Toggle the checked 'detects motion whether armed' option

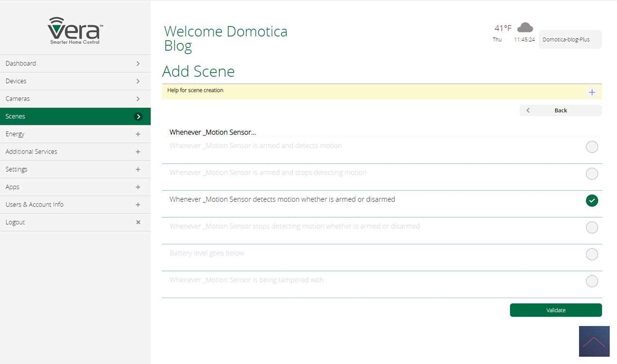[591, 201]
